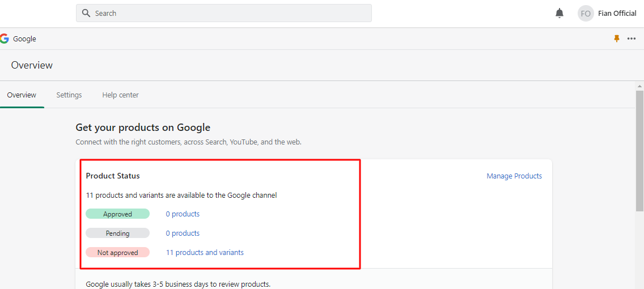Click the search magnifier icon
Viewport: 644px width, 289px height.
(x=86, y=13)
